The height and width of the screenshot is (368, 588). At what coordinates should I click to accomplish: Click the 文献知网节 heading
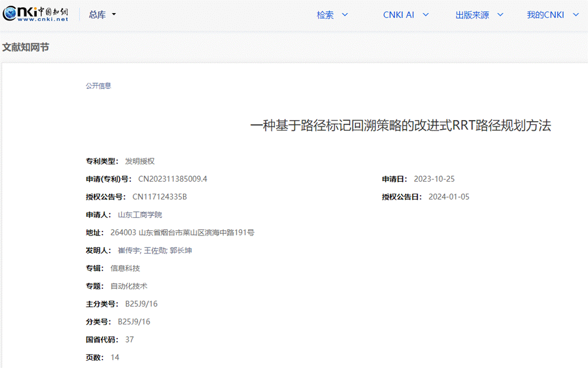25,47
